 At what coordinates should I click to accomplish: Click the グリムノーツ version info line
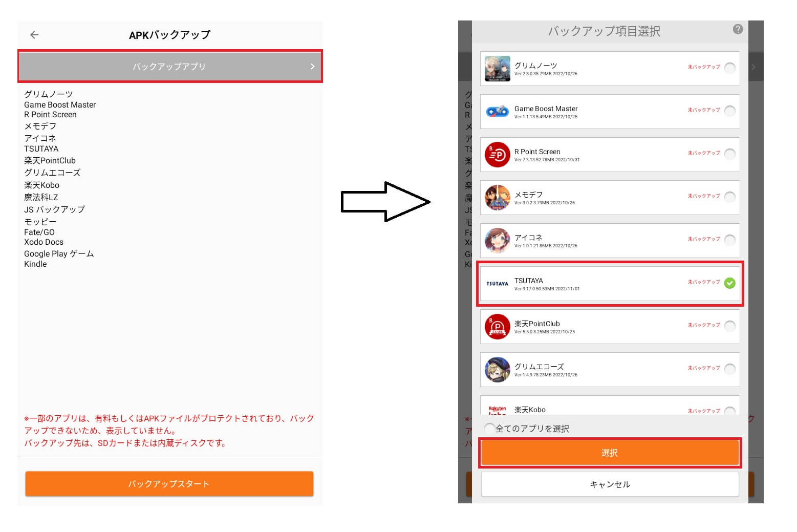(x=546, y=74)
